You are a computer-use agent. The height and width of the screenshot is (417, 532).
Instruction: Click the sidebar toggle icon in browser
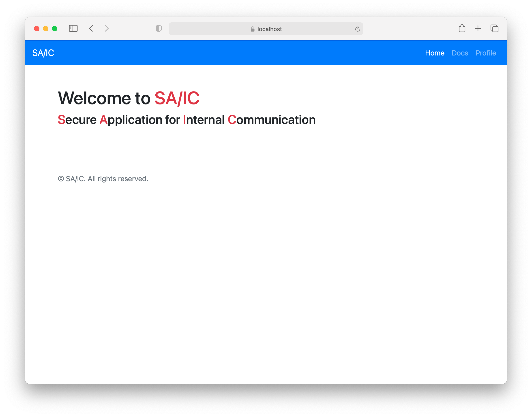(73, 29)
